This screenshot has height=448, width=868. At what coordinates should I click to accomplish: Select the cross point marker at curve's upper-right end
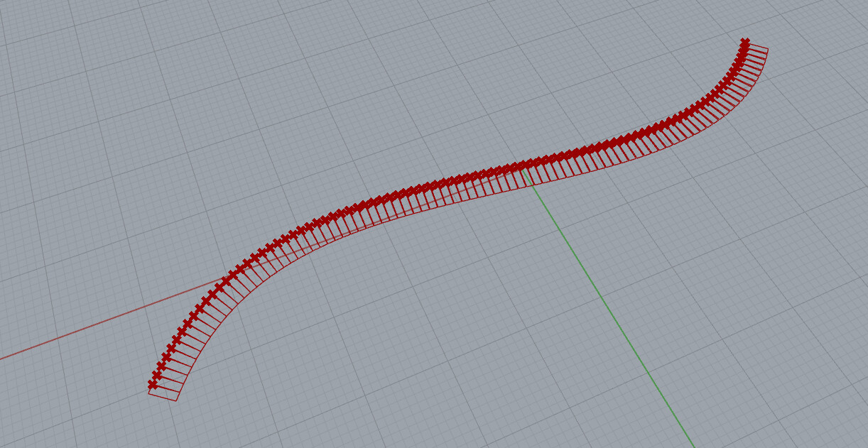coord(744,42)
